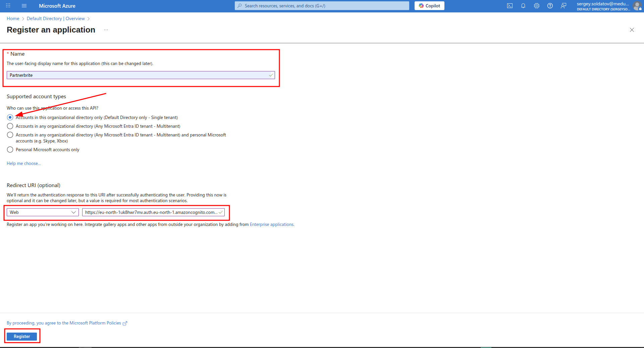Click the Microsoft Azure portal title
644x348 pixels.
[57, 6]
